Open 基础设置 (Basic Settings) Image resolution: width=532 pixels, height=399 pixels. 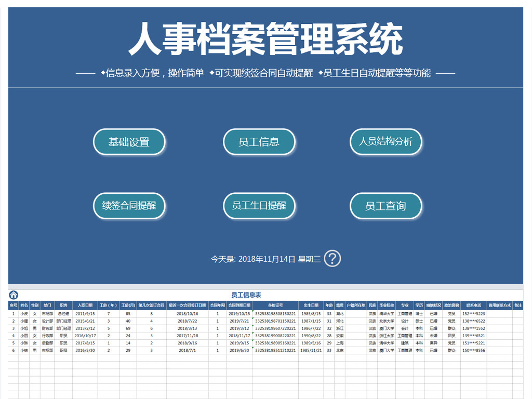pyautogui.click(x=129, y=141)
